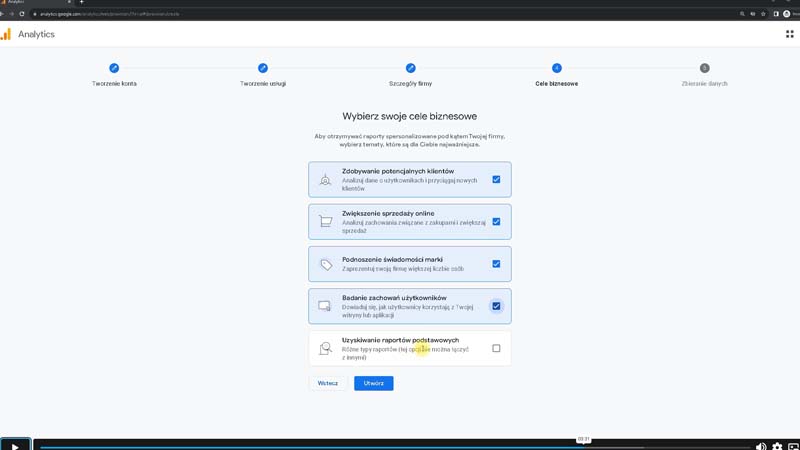
Task: Uncheck 'Podnoszenie świadomości marki' checkbox
Action: tap(496, 264)
